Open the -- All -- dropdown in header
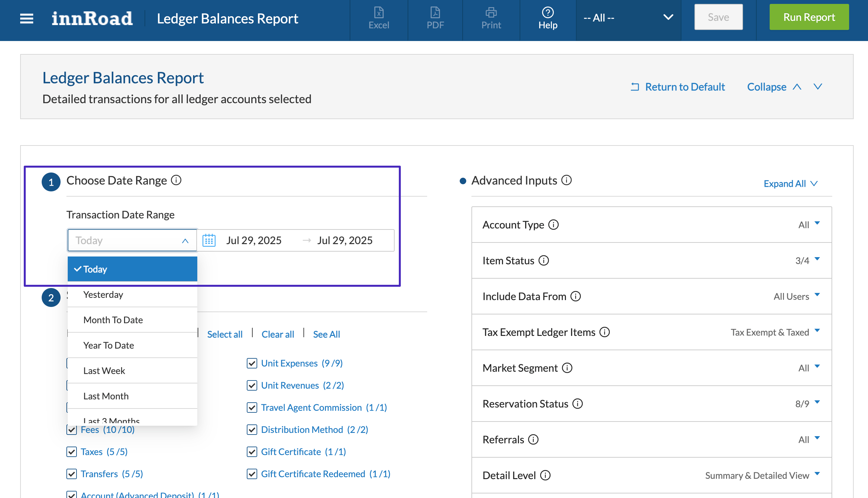868x498 pixels. click(628, 18)
